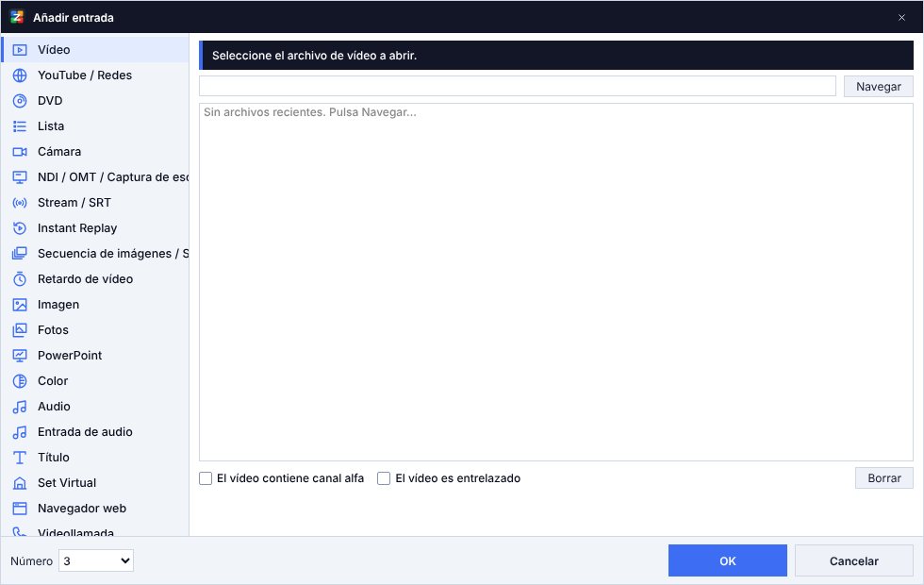Confirm with the OK button
Screen dimensions: 924x585
click(x=728, y=560)
